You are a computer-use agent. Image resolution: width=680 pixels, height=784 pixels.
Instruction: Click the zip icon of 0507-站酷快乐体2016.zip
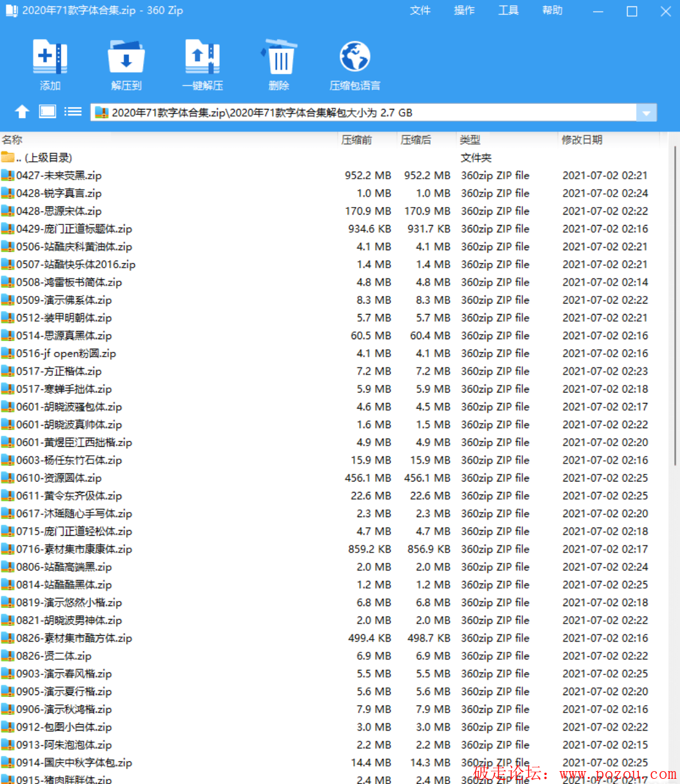[8, 264]
